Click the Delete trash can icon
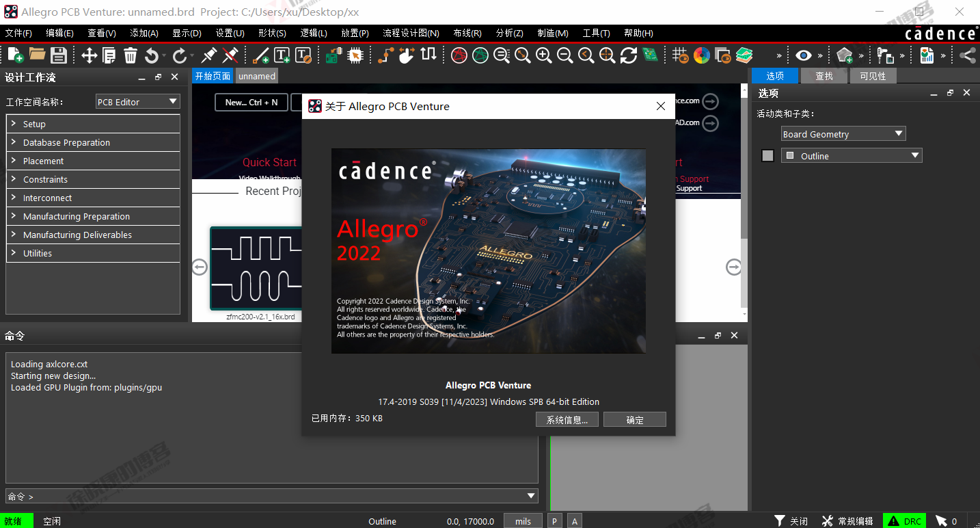 click(x=131, y=55)
